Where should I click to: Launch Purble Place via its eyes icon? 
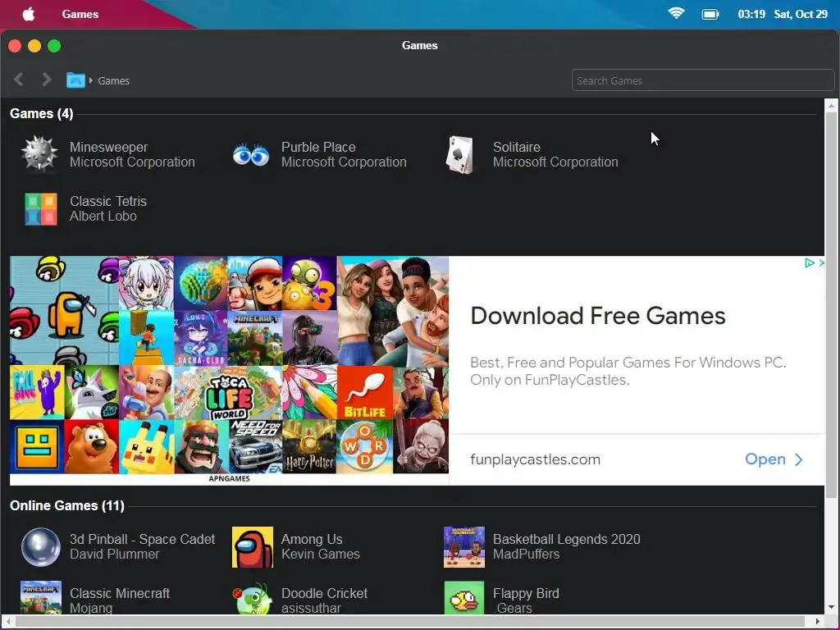pos(251,155)
